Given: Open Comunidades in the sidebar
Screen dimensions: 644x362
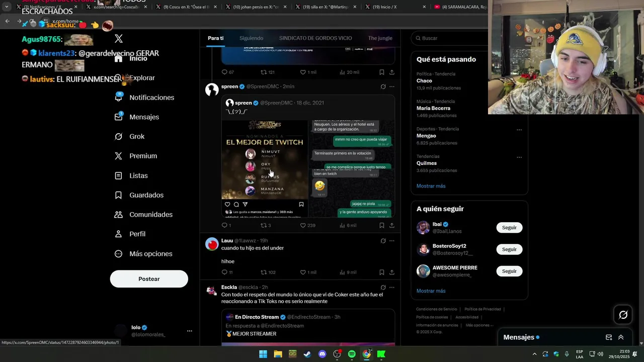Looking at the screenshot, I should [x=143, y=215].
